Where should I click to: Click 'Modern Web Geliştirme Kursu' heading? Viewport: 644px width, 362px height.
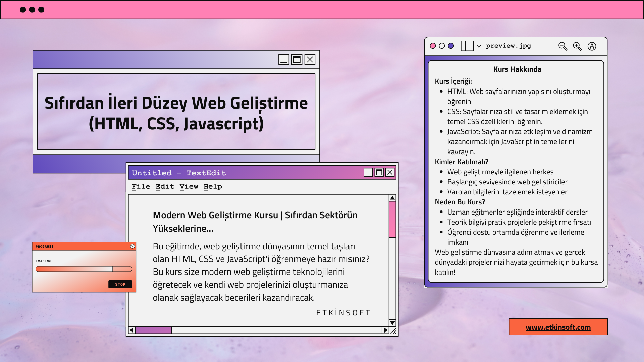click(x=215, y=215)
